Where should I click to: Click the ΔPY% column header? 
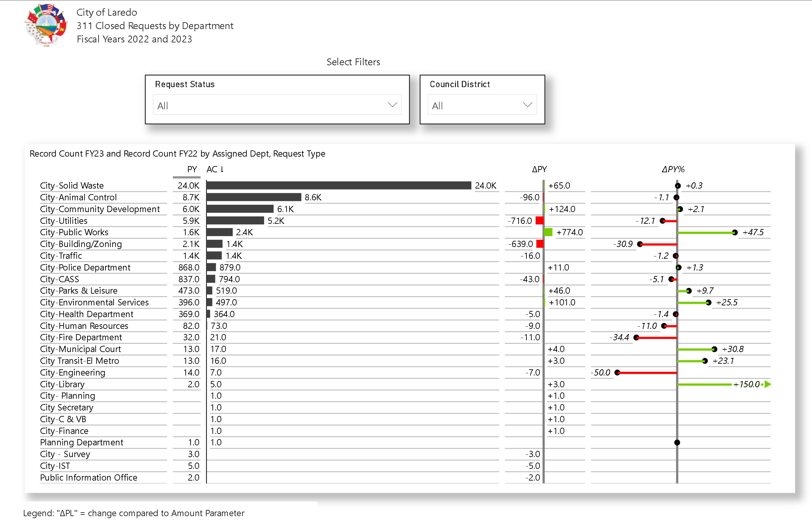click(x=673, y=169)
